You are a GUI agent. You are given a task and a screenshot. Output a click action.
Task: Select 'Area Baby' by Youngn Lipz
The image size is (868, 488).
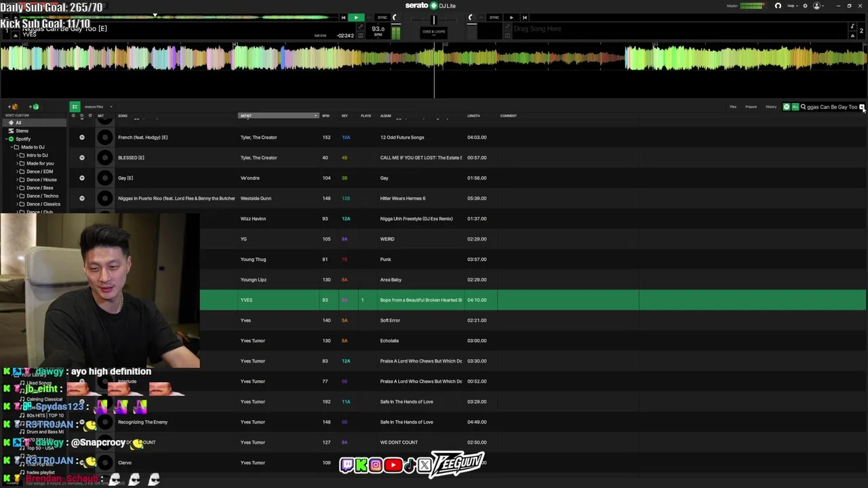[532, 280]
